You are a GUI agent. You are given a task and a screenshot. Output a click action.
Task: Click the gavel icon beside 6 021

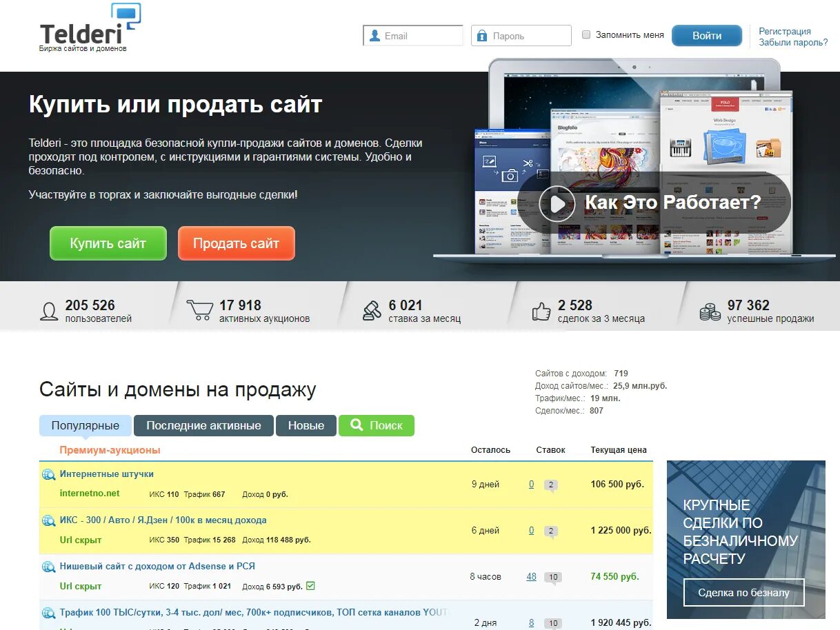pyautogui.click(x=372, y=311)
